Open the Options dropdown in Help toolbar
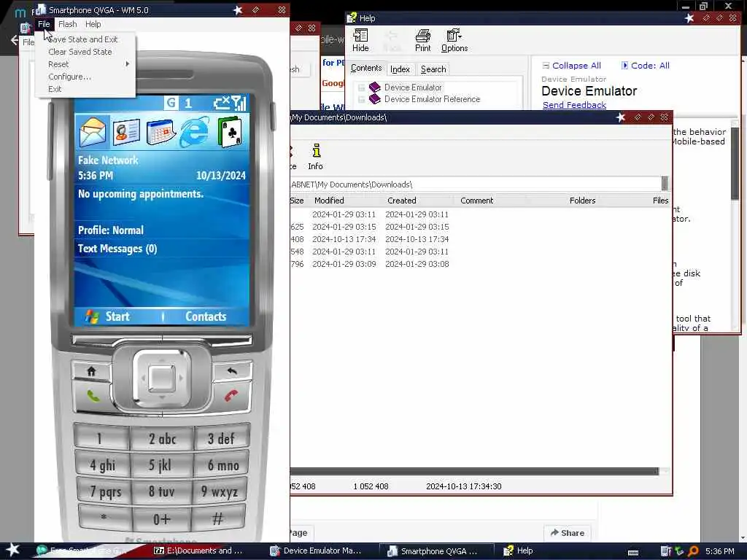The image size is (747, 560). tap(454, 41)
